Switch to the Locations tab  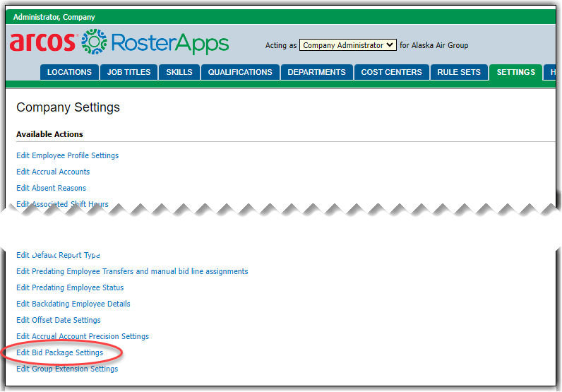tap(69, 72)
